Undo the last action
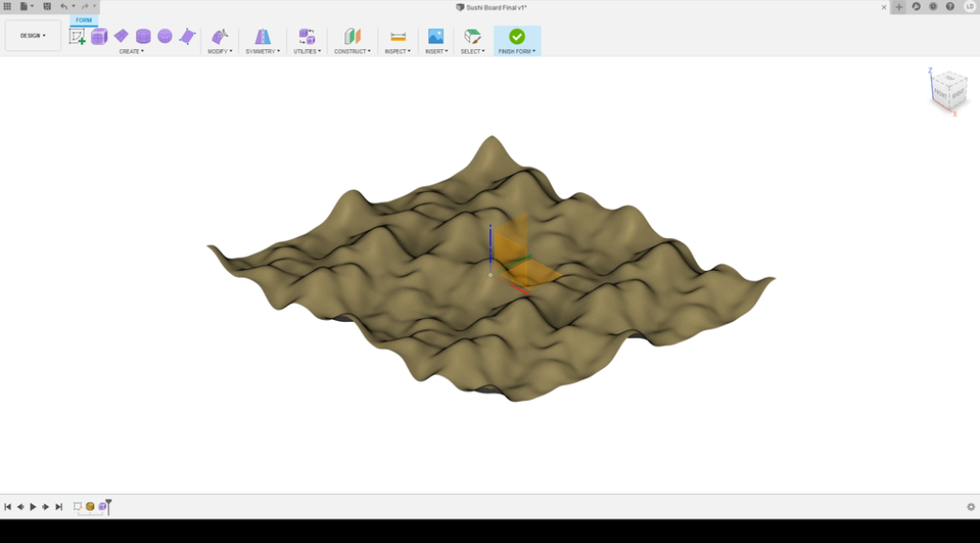980x543 pixels. (x=64, y=7)
